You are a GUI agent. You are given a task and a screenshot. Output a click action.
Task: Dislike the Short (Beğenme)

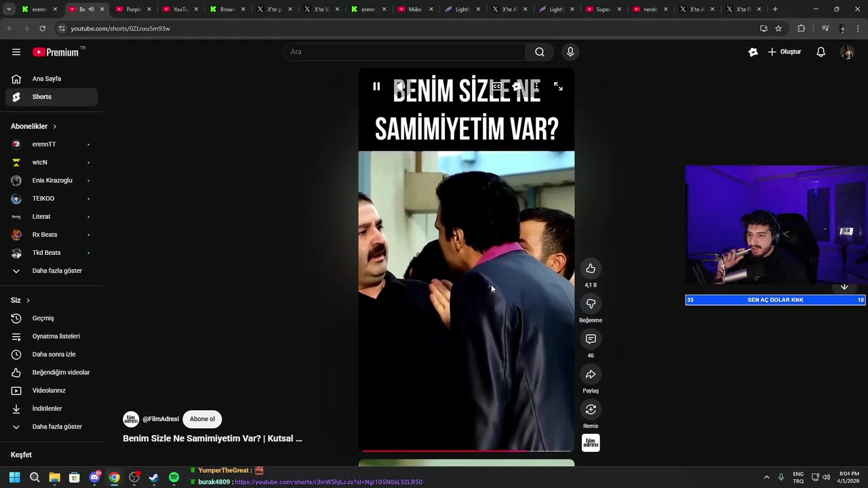click(x=591, y=304)
